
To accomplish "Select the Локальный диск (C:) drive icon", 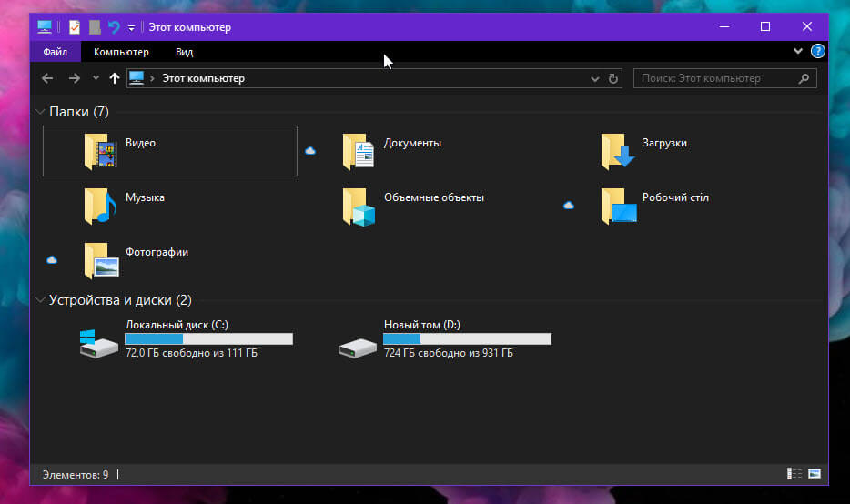I will tap(98, 344).
